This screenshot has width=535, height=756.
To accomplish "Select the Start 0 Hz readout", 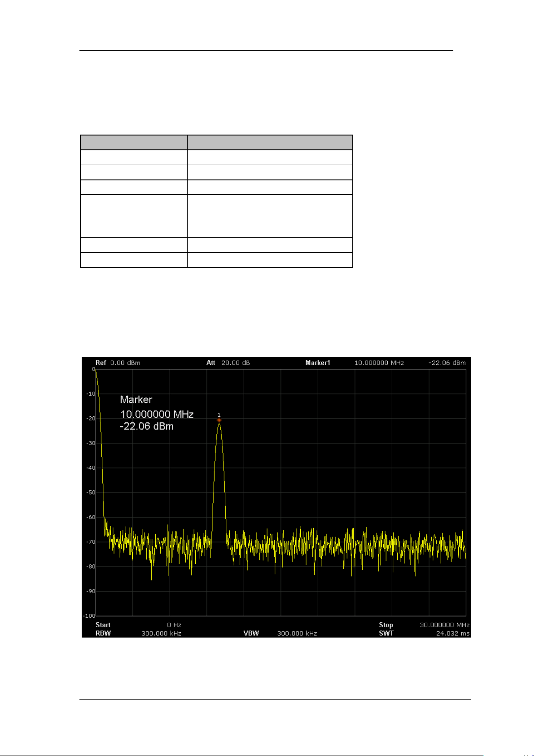I will coord(138,625).
